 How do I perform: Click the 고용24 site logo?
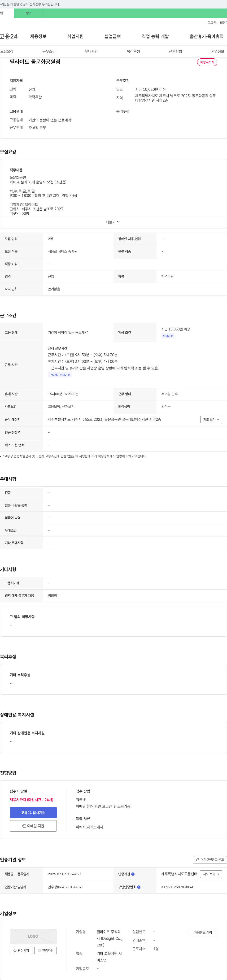(x=8, y=37)
